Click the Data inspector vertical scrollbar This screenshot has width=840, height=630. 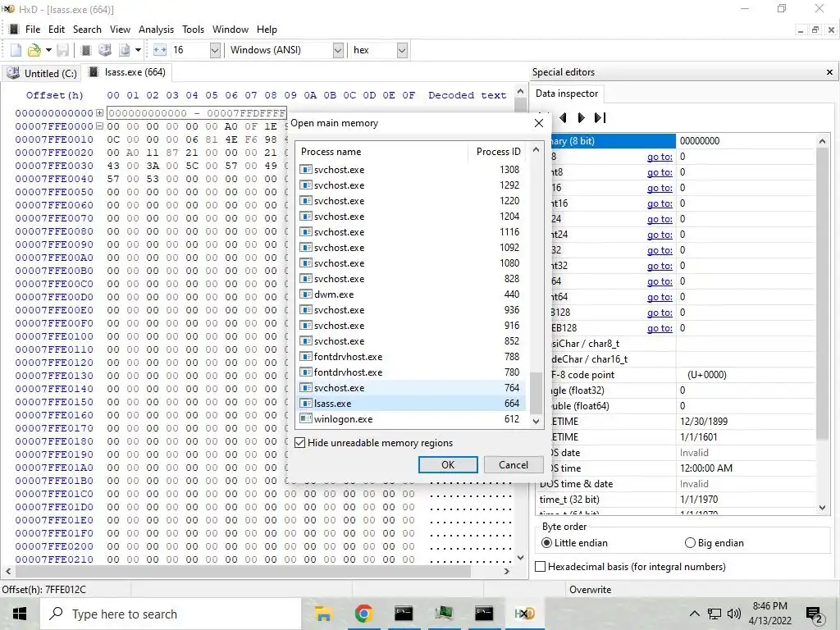coord(822,294)
